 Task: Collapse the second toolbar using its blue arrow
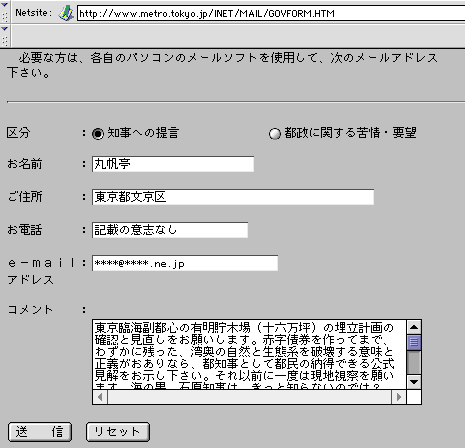(5, 29)
